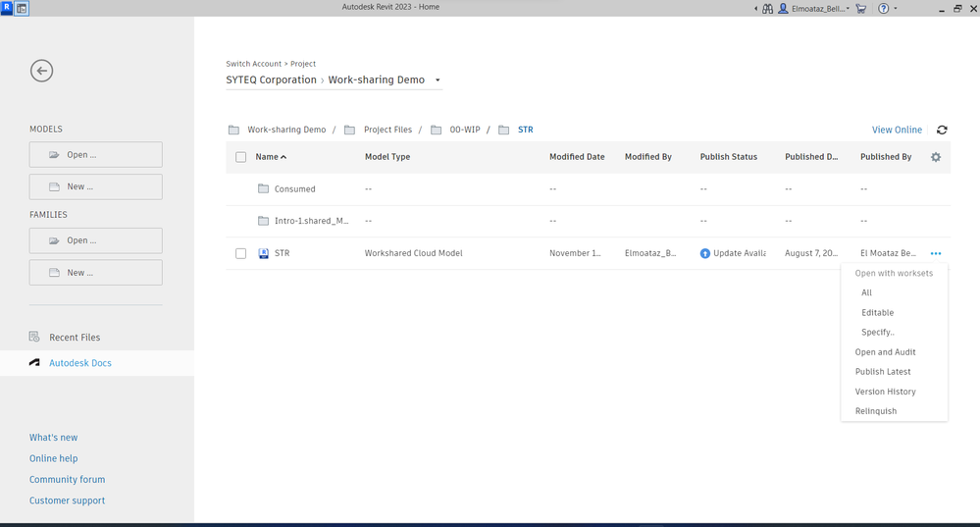Screen dimensions: 980x527
Task: Open the Online help link
Action: click(x=53, y=458)
